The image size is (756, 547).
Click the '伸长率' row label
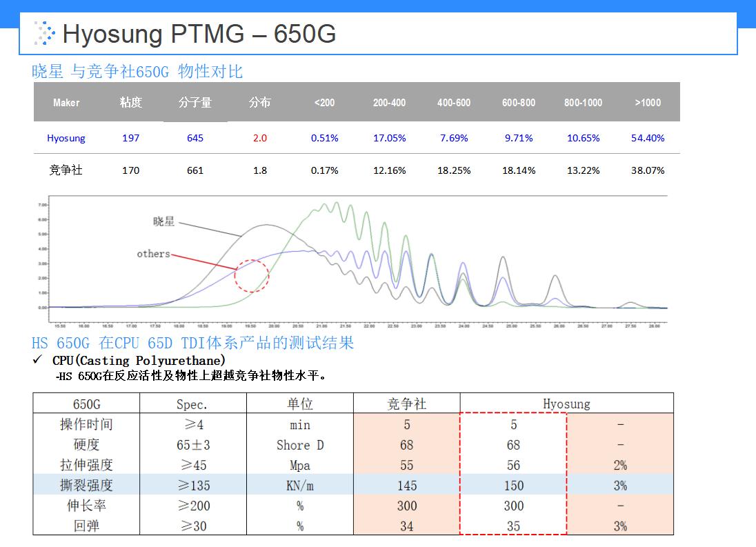coord(86,505)
